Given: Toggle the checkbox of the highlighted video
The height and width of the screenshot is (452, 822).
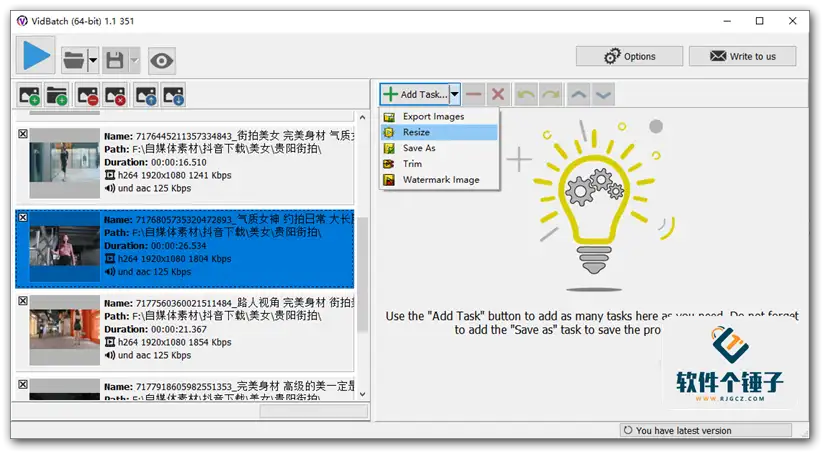Looking at the screenshot, I should pyautogui.click(x=23, y=218).
